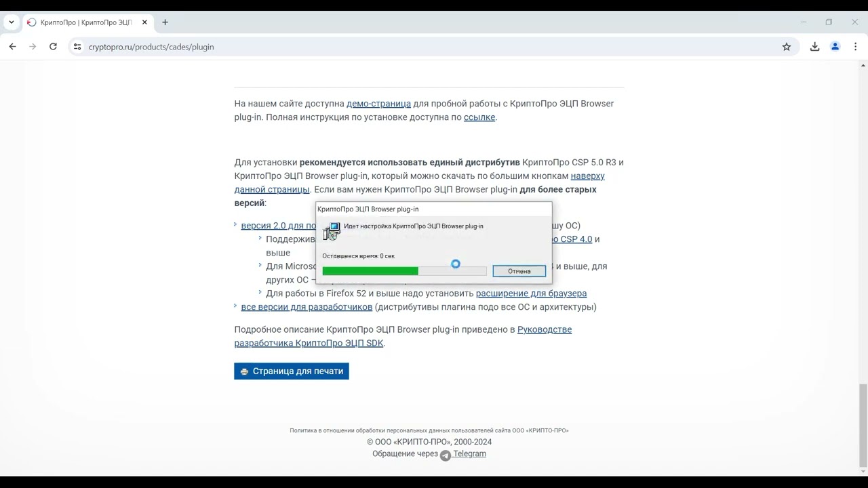Click the КриптоПро ЭЦП Browser plug-in dialog title

point(368,209)
